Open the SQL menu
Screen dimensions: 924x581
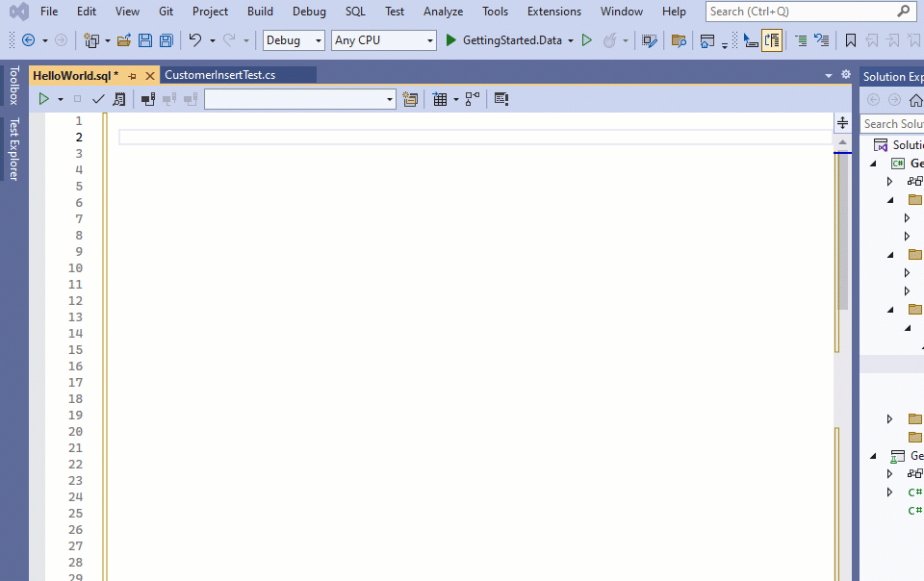[x=355, y=12]
